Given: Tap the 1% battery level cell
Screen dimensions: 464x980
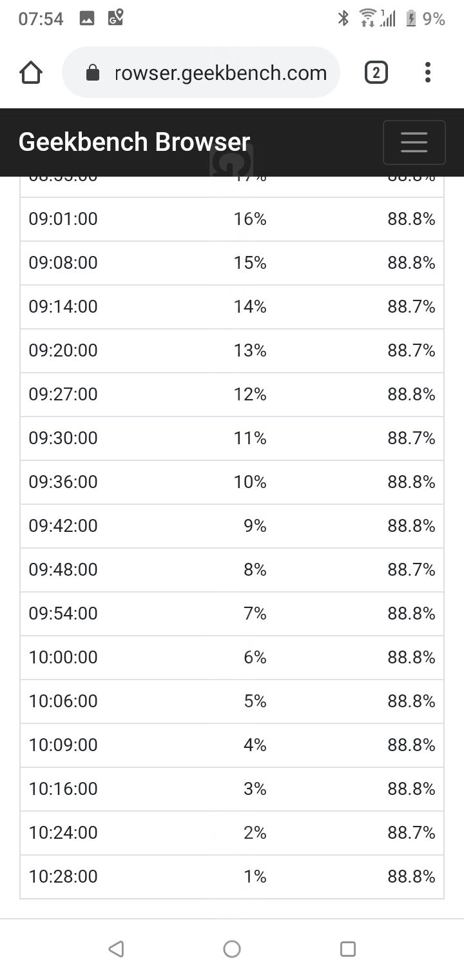Looking at the screenshot, I should 255,877.
